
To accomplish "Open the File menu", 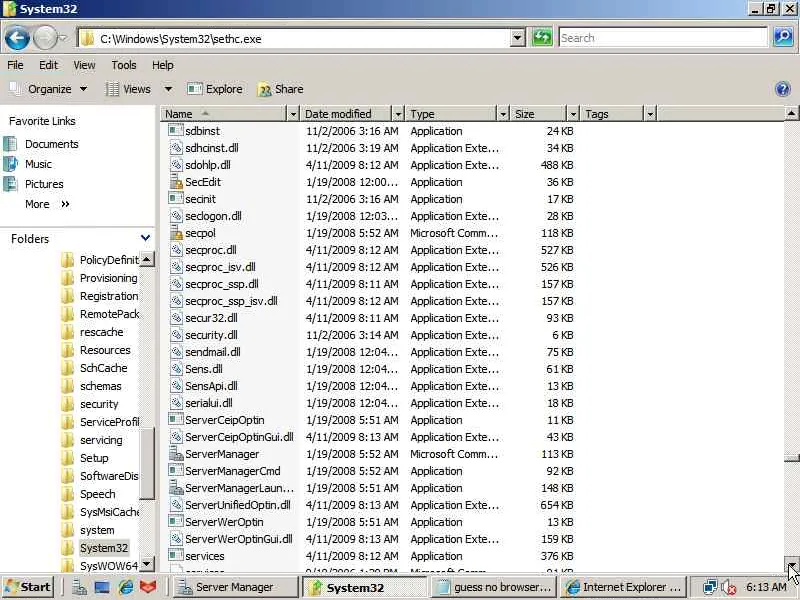I will point(15,65).
